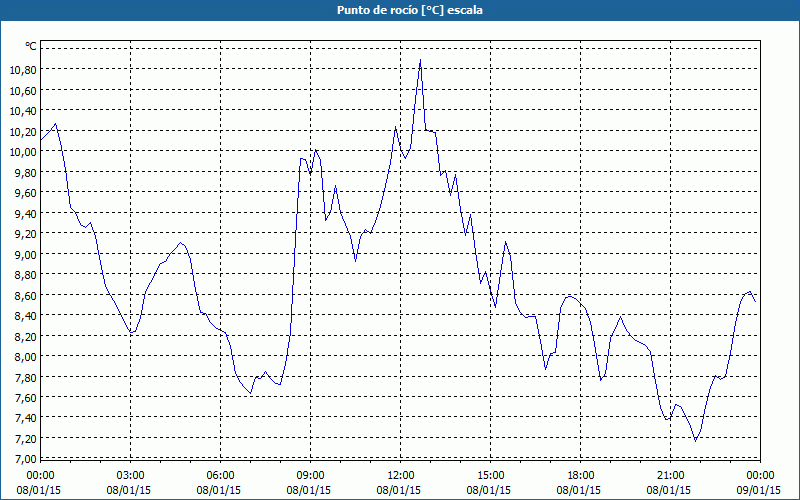
Task: Click the '9,60' y-axis label
Action: coord(26,193)
